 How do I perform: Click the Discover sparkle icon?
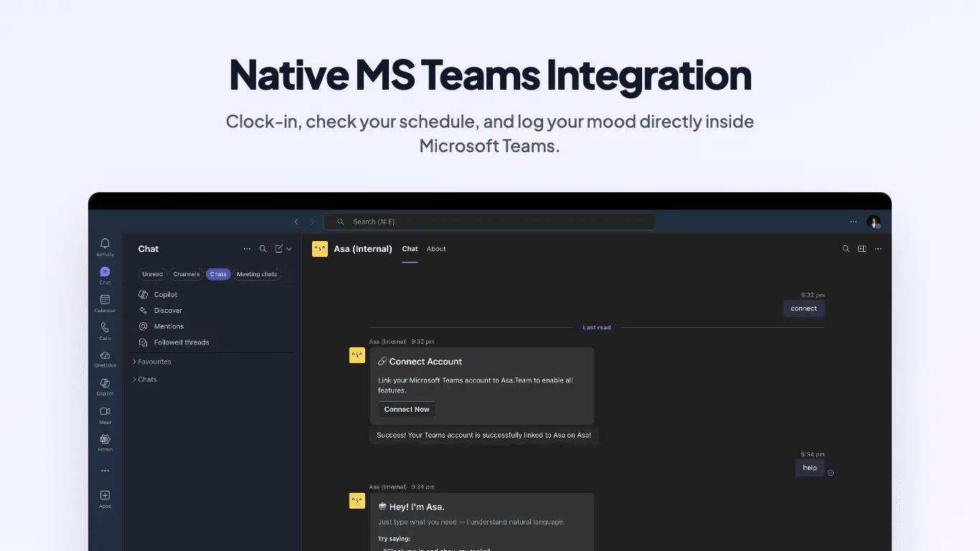(x=143, y=310)
